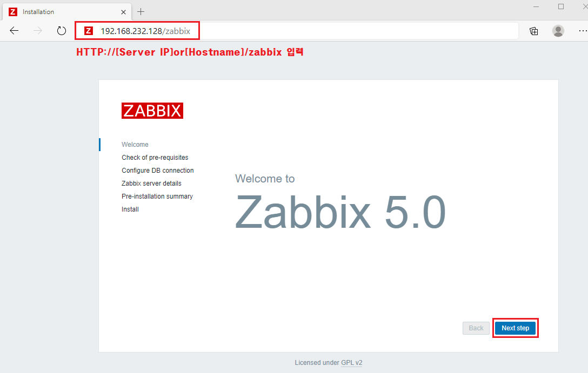The width and height of the screenshot is (588, 373).
Task: Open the Collections icon in toolbar
Action: (533, 31)
